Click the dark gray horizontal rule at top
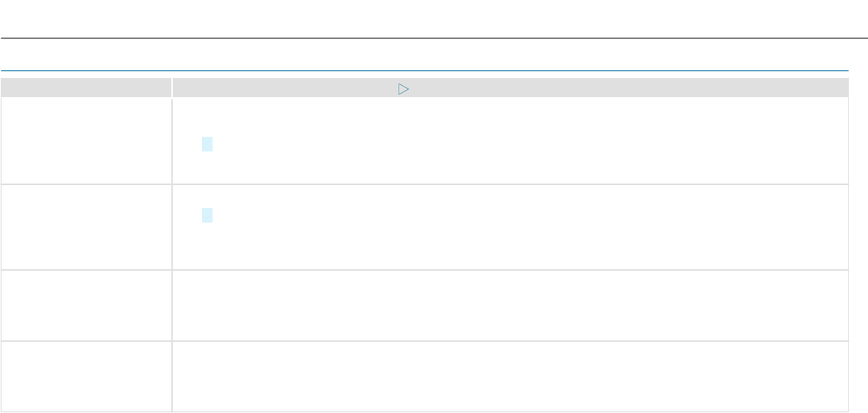This screenshot has width=868, height=413. click(x=434, y=38)
